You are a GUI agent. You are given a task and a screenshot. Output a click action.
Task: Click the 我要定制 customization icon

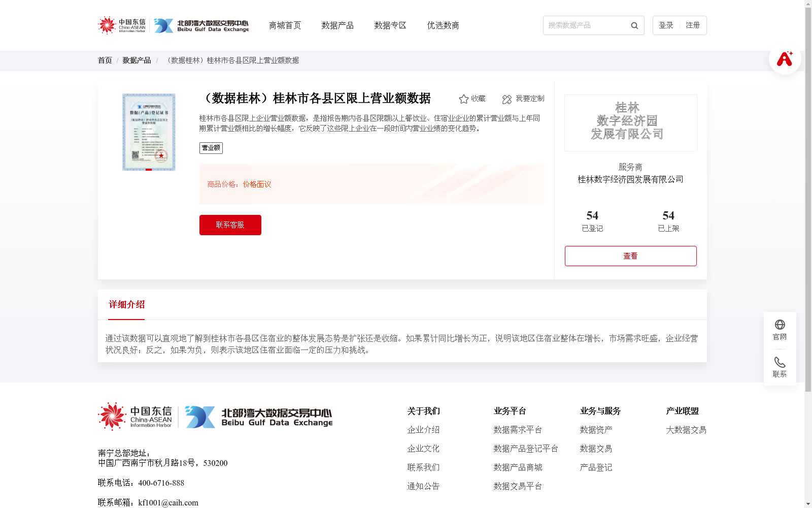(x=506, y=99)
